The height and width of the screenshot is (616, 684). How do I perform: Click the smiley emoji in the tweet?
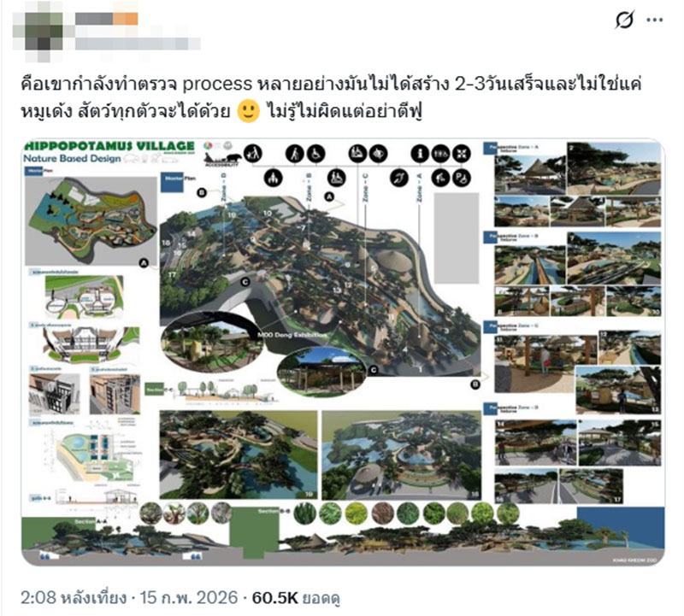[248, 111]
